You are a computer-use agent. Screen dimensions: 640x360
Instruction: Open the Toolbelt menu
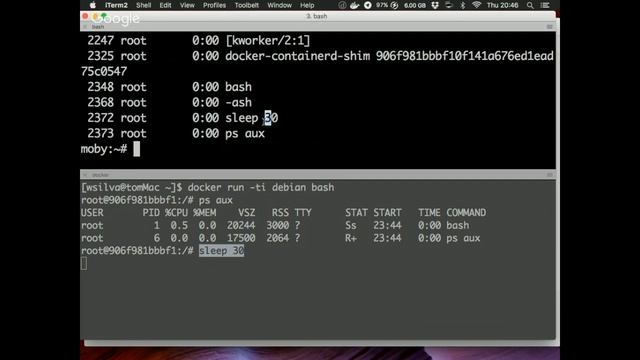[x=247, y=5]
